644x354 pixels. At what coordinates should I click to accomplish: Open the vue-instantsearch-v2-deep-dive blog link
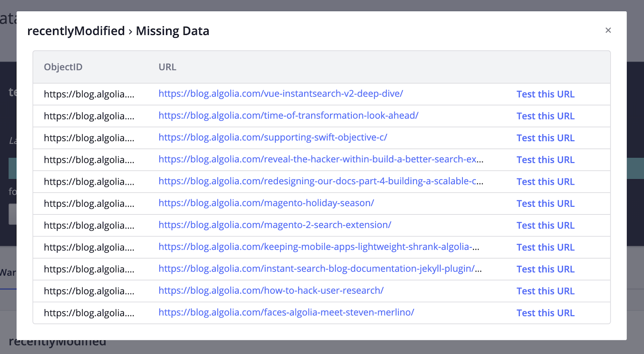(281, 94)
